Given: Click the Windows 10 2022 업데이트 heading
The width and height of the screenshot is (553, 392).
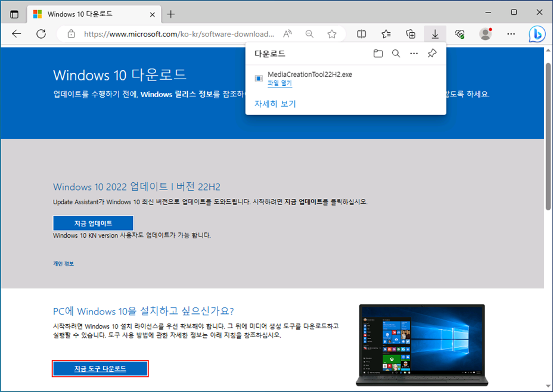Looking at the screenshot, I should (x=136, y=186).
